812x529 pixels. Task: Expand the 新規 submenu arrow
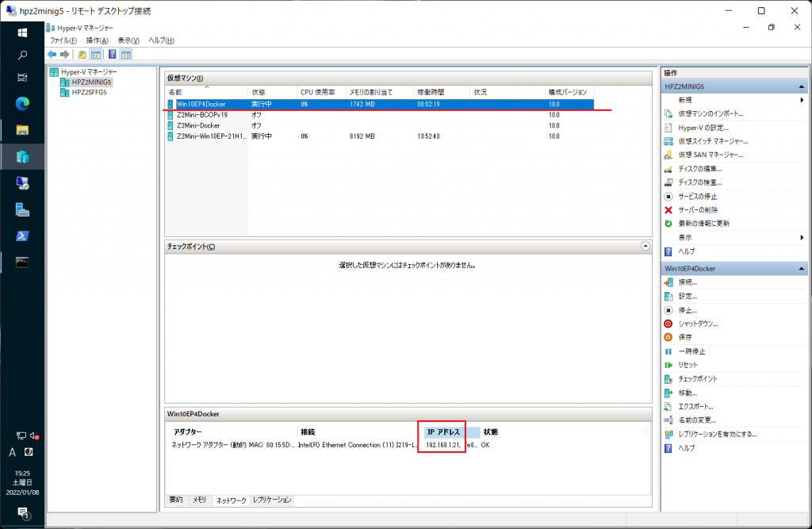[x=802, y=100]
